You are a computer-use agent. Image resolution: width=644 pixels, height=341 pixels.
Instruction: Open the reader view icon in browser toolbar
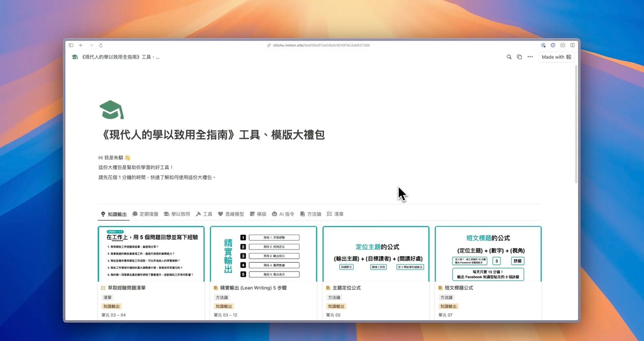tap(563, 45)
